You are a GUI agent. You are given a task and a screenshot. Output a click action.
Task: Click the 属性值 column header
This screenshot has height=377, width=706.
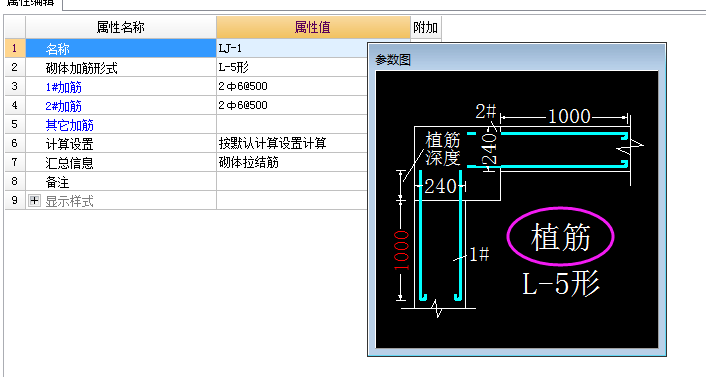point(313,27)
